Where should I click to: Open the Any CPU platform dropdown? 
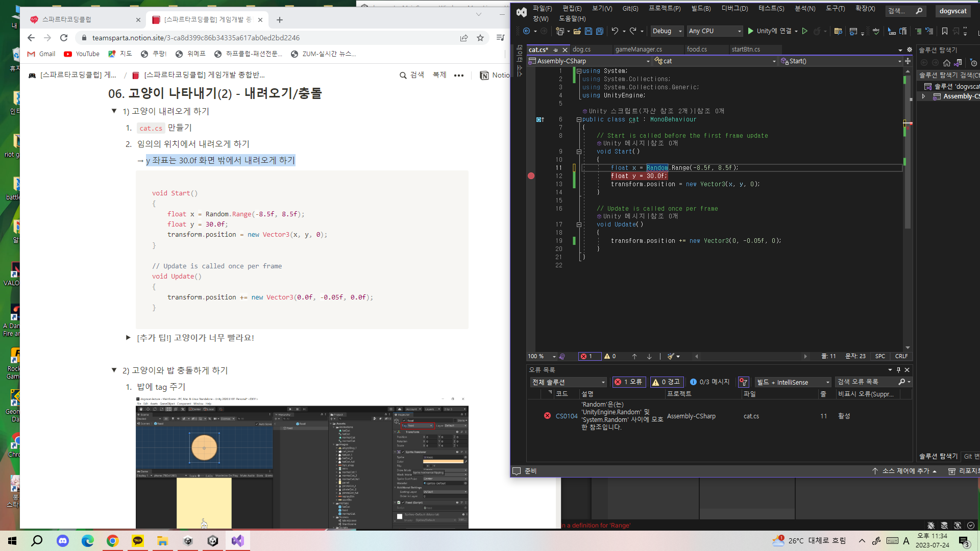[x=715, y=31]
